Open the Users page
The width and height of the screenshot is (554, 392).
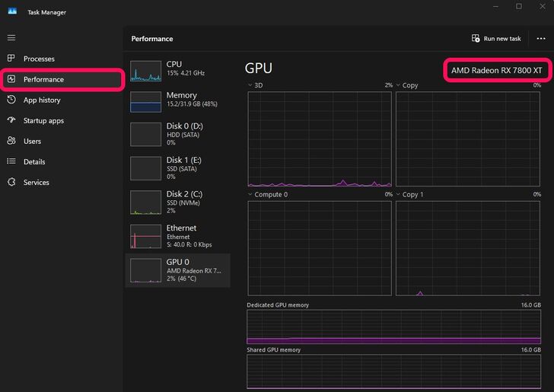pos(62,141)
